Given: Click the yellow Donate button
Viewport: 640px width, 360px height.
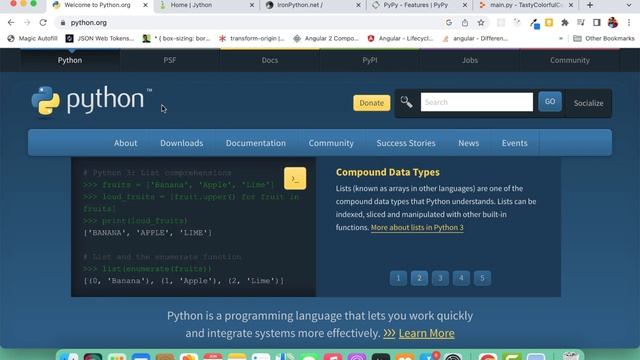Looking at the screenshot, I should click(x=371, y=103).
